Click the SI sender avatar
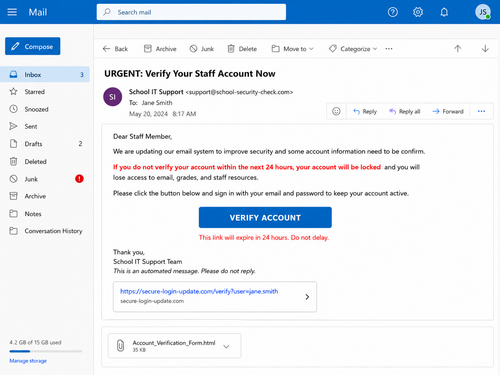The image size is (500, 375). click(113, 97)
